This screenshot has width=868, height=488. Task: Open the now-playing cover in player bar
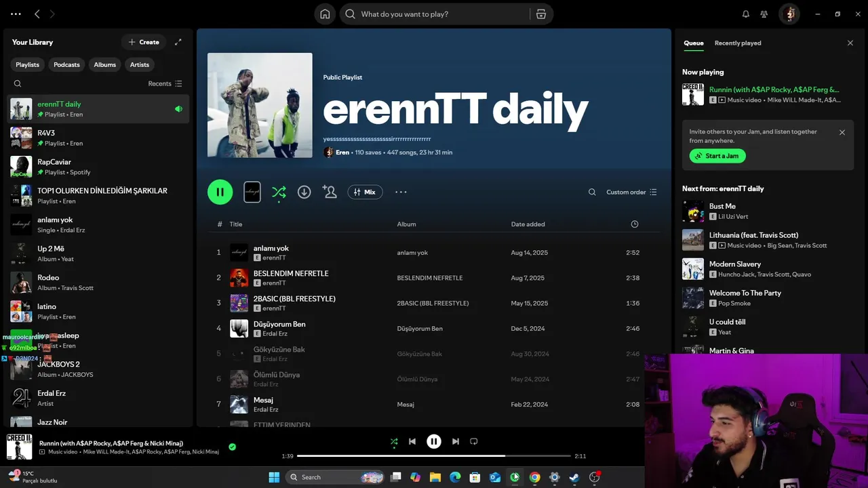(x=19, y=447)
